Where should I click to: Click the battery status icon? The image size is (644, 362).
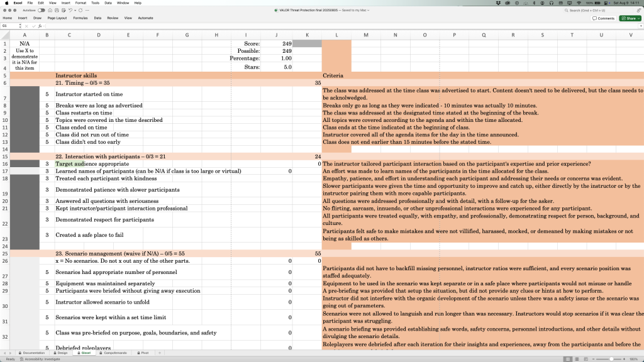pos(597,3)
